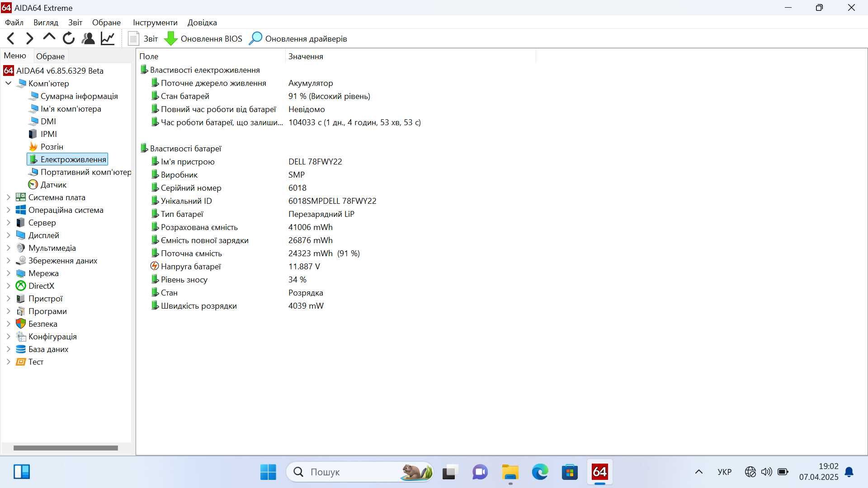This screenshot has height=488, width=868.
Task: Generate a report with the Звіт button
Action: point(143,39)
